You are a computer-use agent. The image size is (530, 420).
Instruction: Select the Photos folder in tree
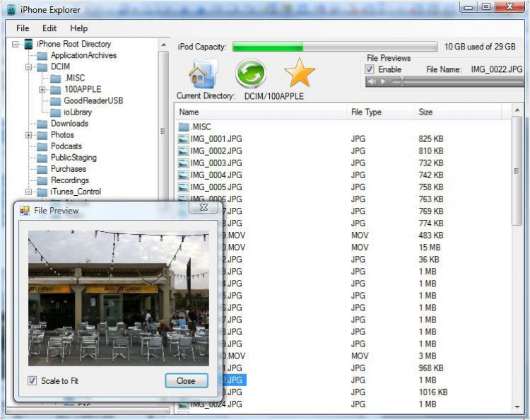click(x=62, y=135)
